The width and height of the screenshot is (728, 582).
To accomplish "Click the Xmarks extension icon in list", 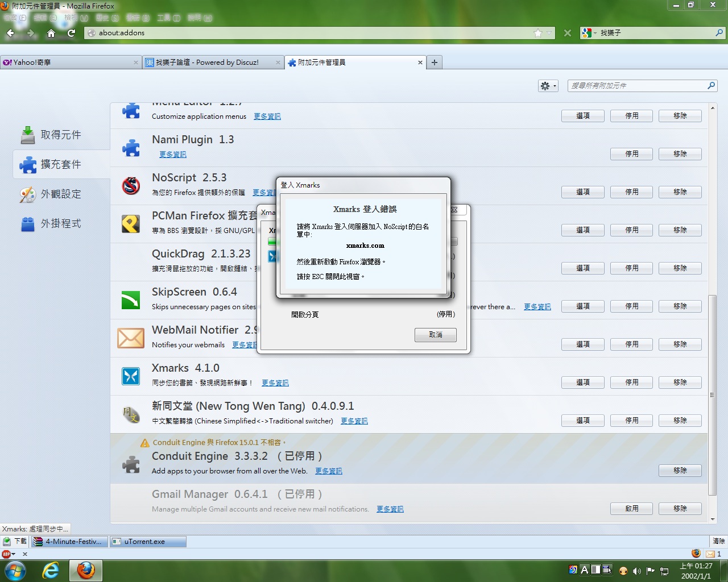I will pos(131,376).
